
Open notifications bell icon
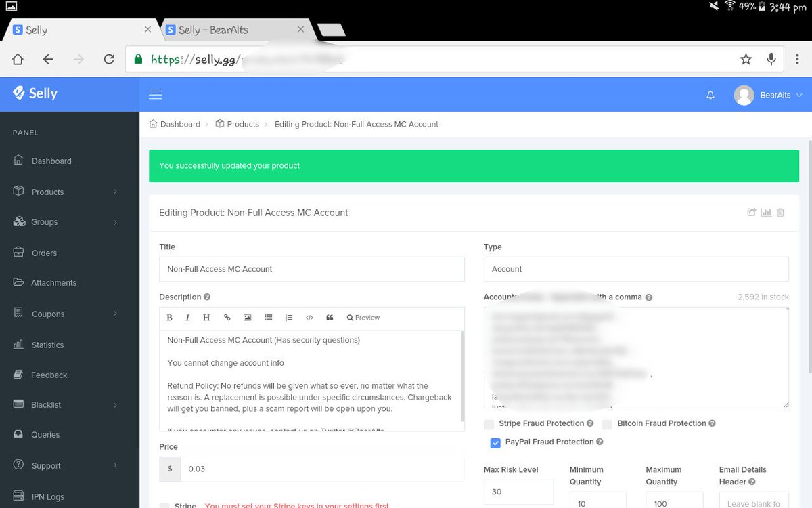710,96
